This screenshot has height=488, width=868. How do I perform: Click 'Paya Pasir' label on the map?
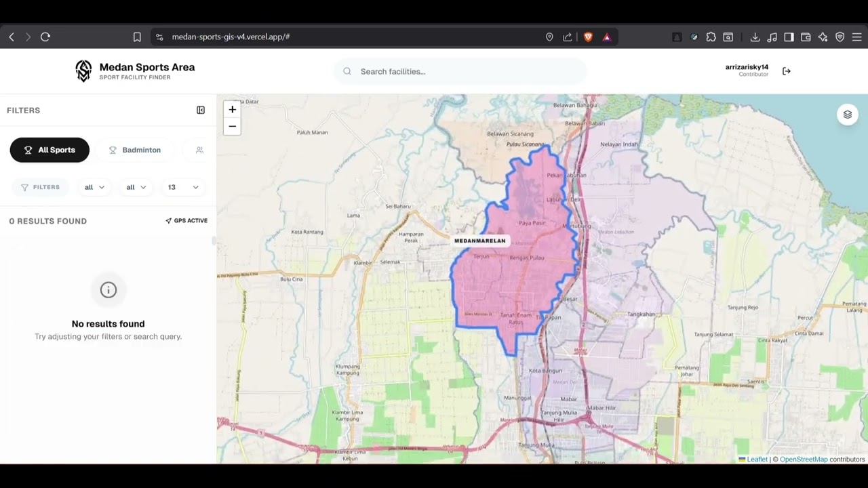click(532, 222)
